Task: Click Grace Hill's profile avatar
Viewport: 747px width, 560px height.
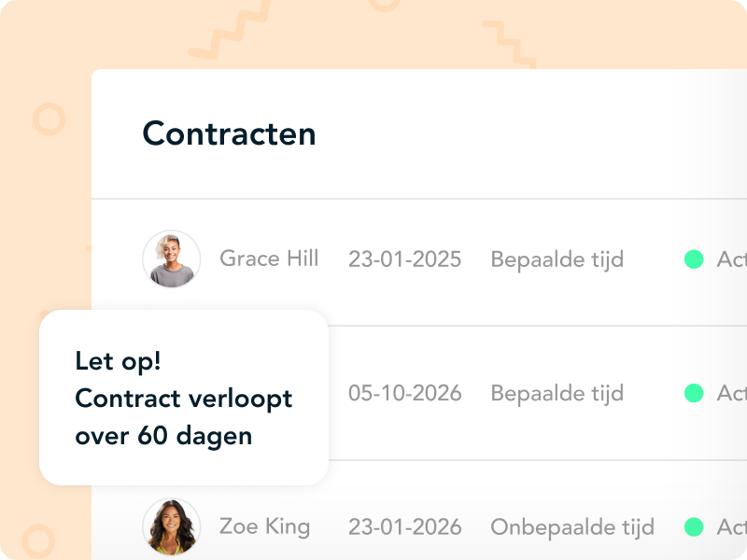Action: coord(171,259)
